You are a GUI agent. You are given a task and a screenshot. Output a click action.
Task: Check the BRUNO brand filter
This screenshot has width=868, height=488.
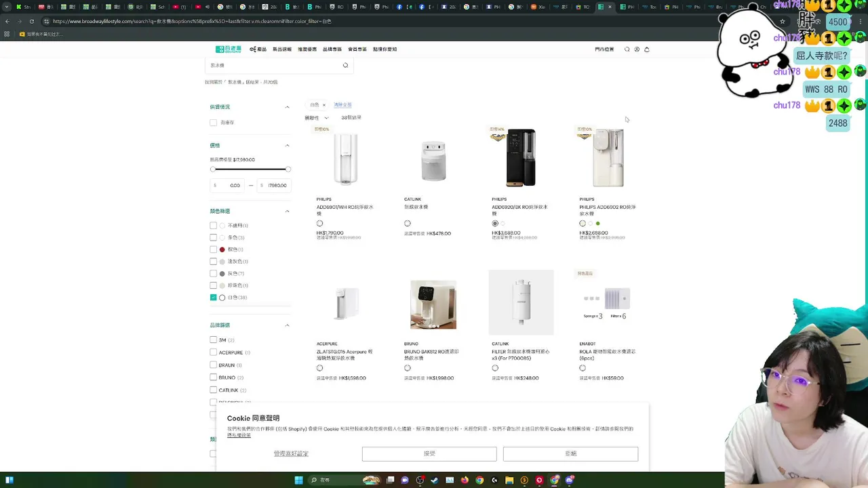[213, 378]
